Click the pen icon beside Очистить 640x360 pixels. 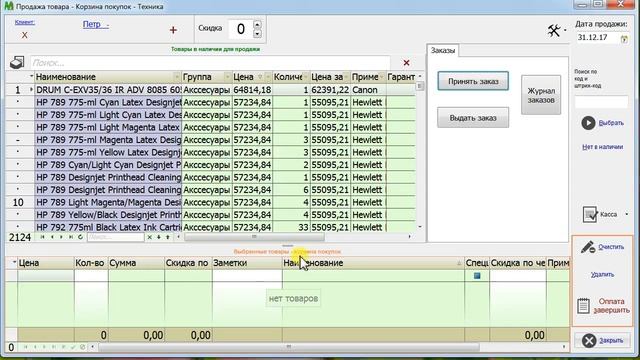tap(588, 247)
